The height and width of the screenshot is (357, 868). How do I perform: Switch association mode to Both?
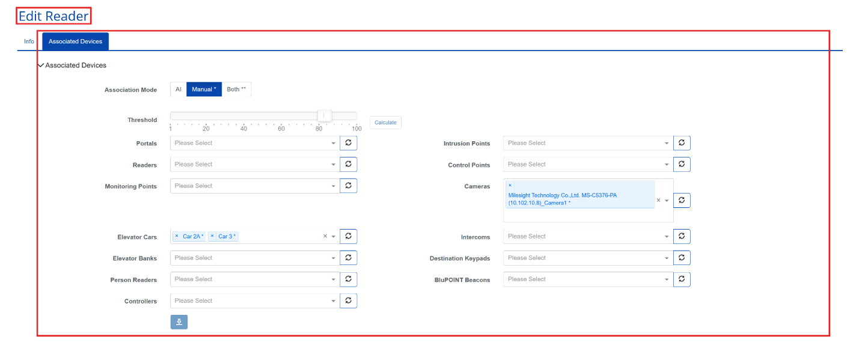236,90
